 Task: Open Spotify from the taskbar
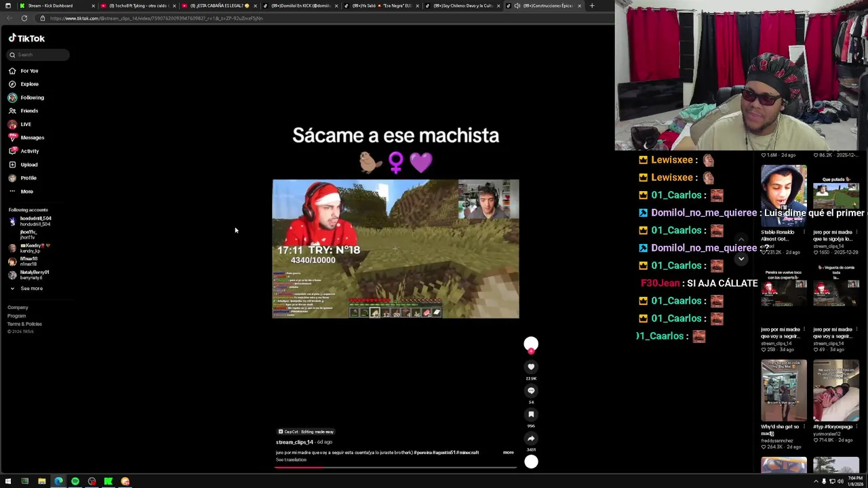[75, 481]
